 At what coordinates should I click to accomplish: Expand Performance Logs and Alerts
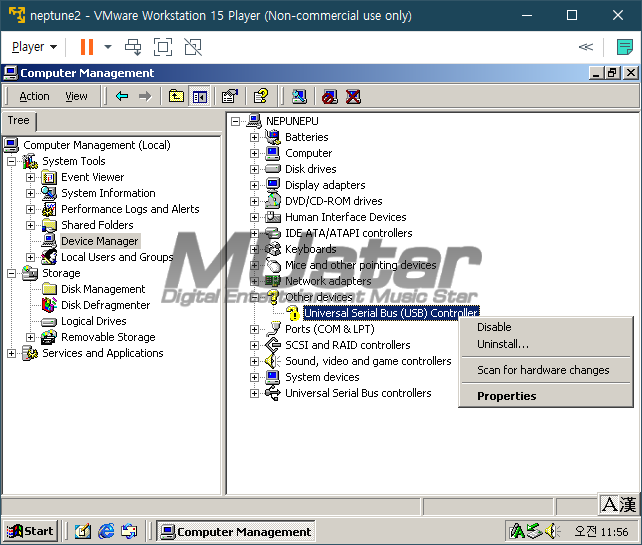click(x=30, y=209)
